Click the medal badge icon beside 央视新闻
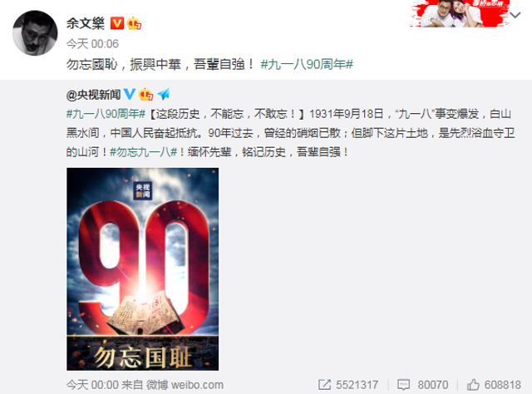 (146, 94)
